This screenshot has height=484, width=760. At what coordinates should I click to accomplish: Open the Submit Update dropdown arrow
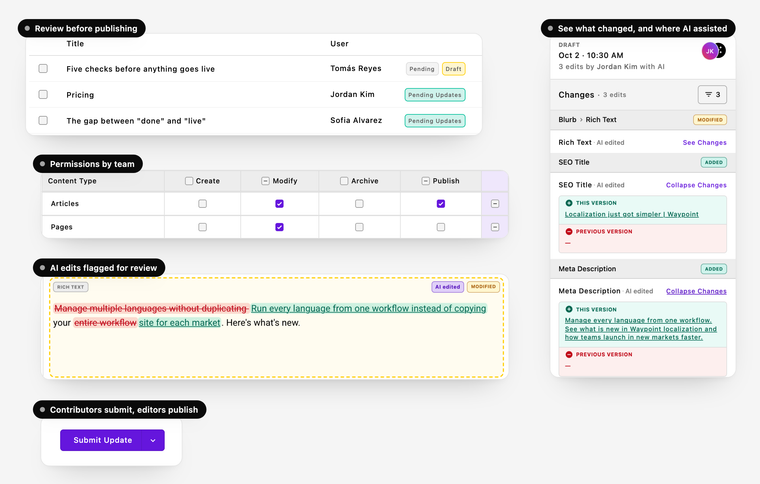coord(153,440)
